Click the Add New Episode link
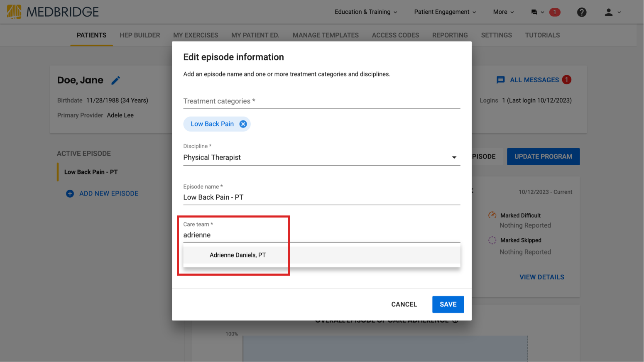 109,193
